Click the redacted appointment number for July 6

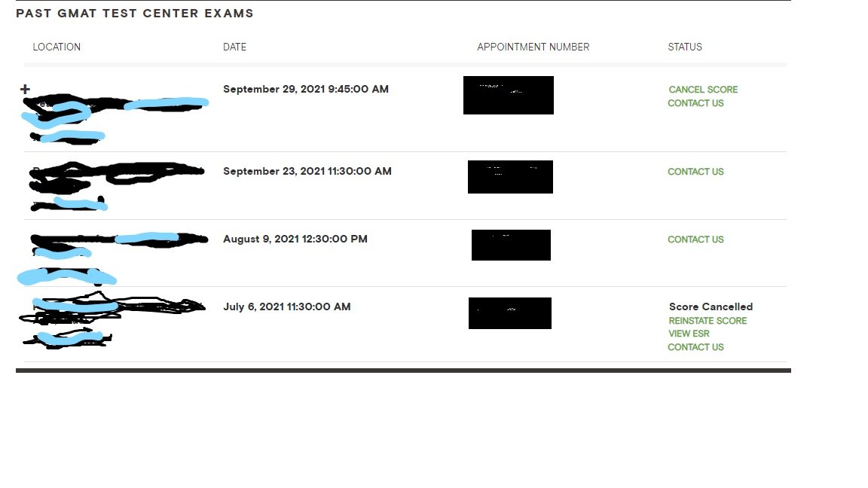coord(510,313)
